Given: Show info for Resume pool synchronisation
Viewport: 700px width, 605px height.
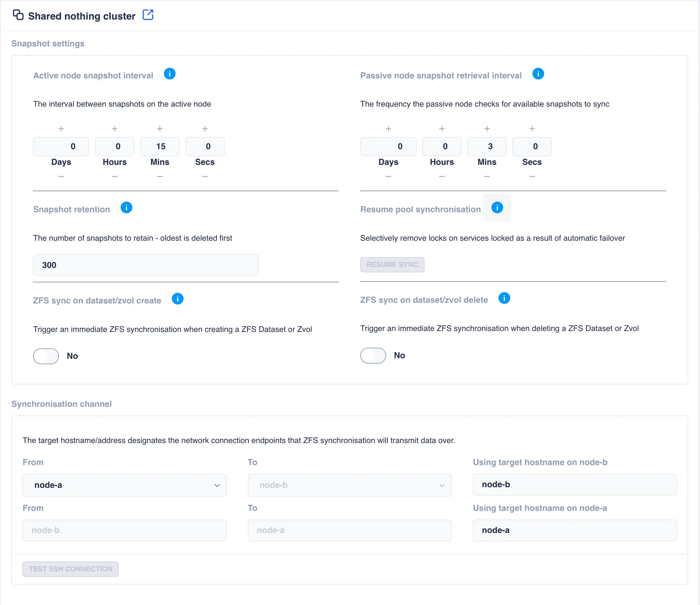Looking at the screenshot, I should (x=497, y=207).
